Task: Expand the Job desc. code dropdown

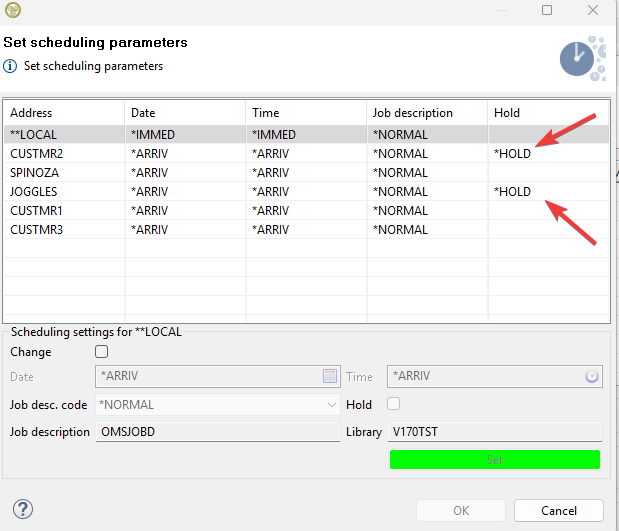Action: [331, 405]
